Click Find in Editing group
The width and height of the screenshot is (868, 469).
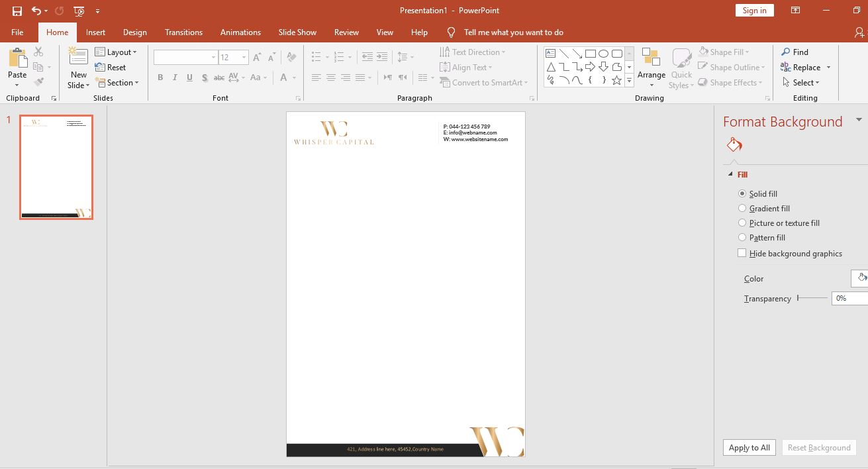(795, 52)
